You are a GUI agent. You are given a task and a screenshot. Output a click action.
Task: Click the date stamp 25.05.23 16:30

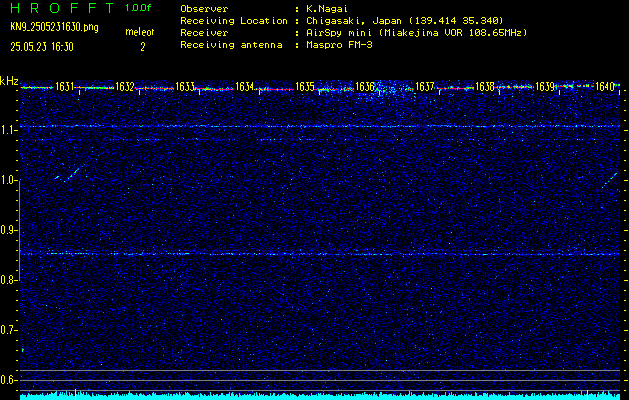(x=42, y=47)
